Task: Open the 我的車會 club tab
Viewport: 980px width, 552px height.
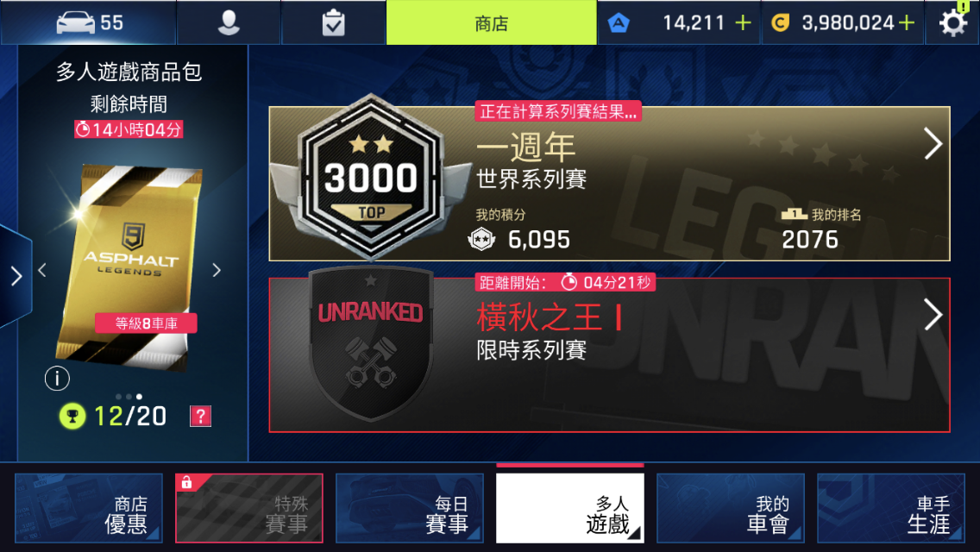Action: pyautogui.click(x=731, y=508)
